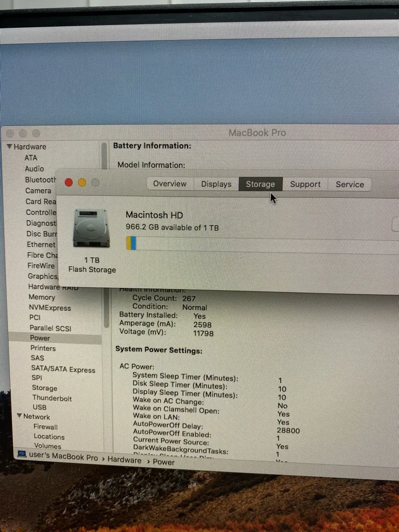Viewport: 399px width, 532px height.
Task: Select Camera in the sidebar
Action: [38, 191]
